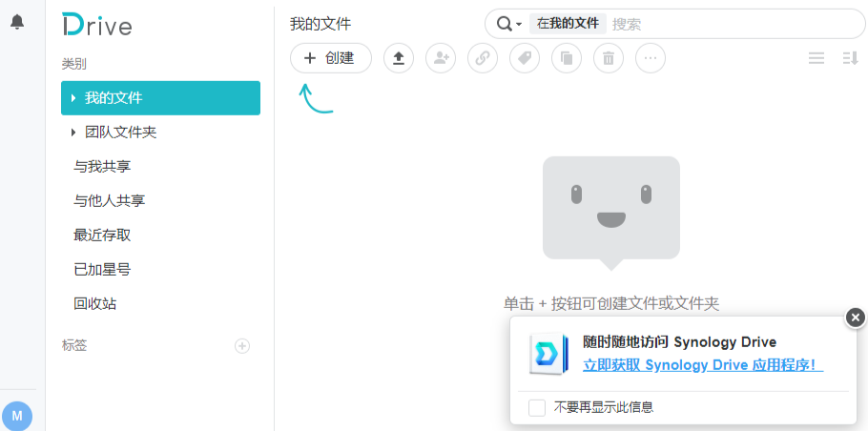Expand the 我的文件 tree arrow

[x=73, y=98]
